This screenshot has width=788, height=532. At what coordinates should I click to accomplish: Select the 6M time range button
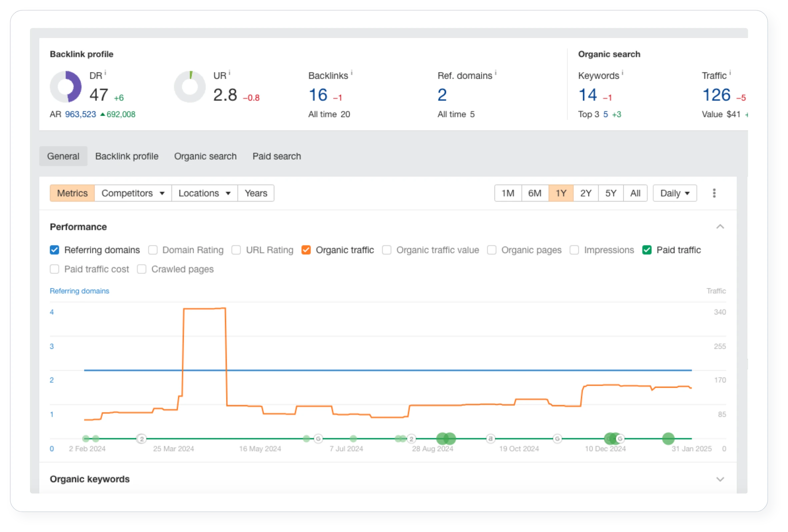[534, 193]
